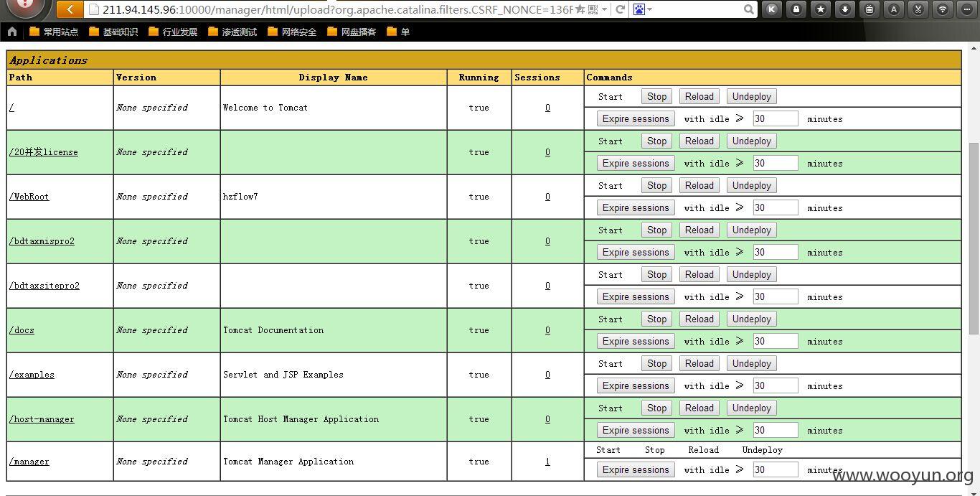Edit idle minutes field for /bdtaxsitepro2

[776, 297]
